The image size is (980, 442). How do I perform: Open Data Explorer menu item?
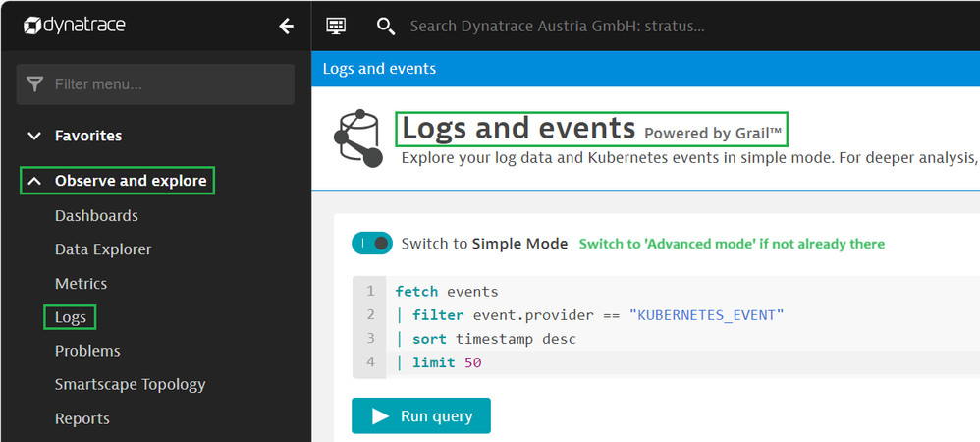(103, 249)
